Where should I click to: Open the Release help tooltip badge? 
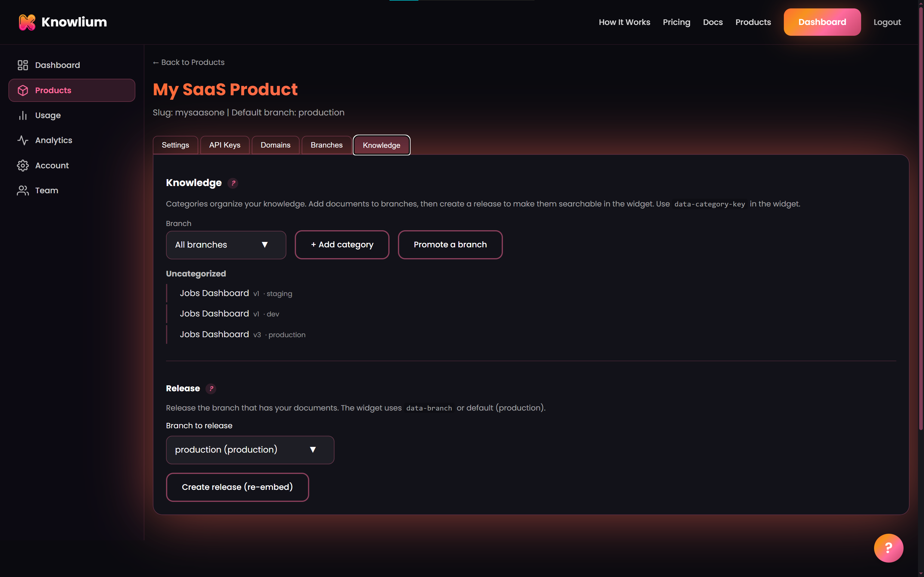pyautogui.click(x=211, y=389)
